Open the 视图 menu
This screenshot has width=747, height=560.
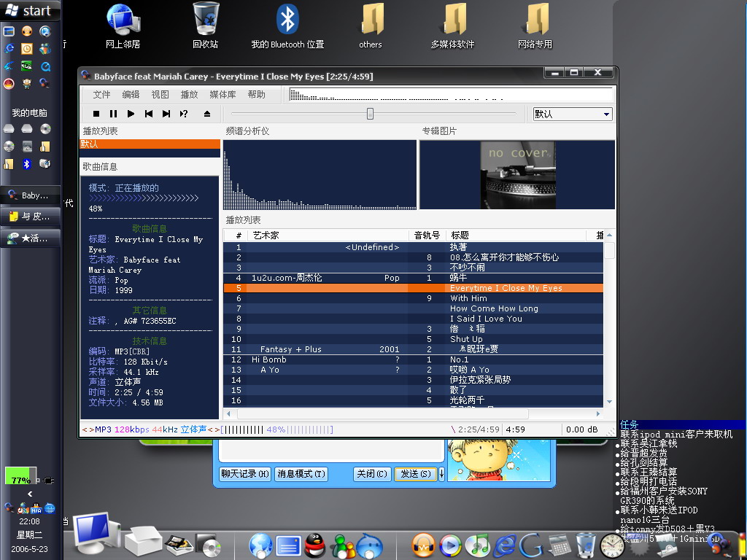point(160,94)
